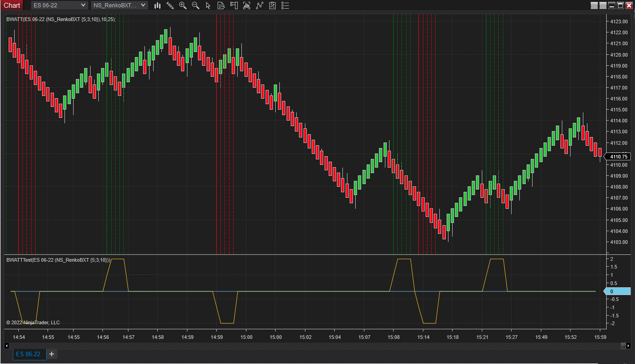The height and width of the screenshot is (364, 635).
Task: Click the 1.5 indicator scale label
Action: tap(614, 267)
